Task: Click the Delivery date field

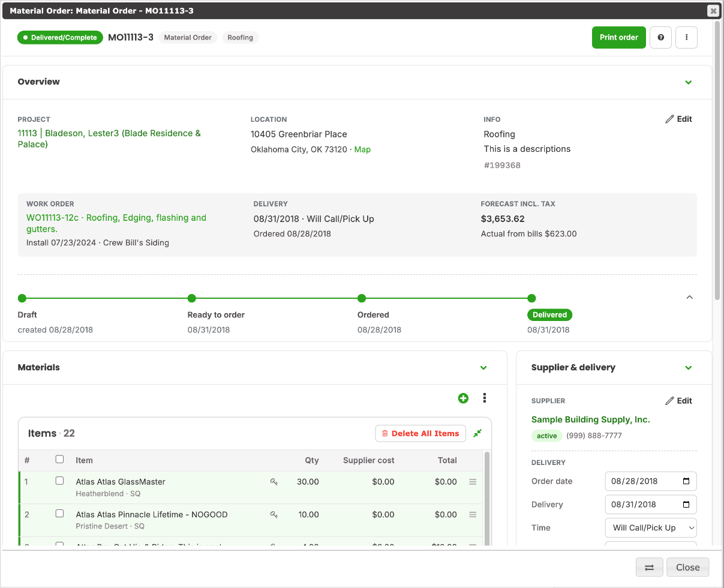Action: [x=651, y=505]
